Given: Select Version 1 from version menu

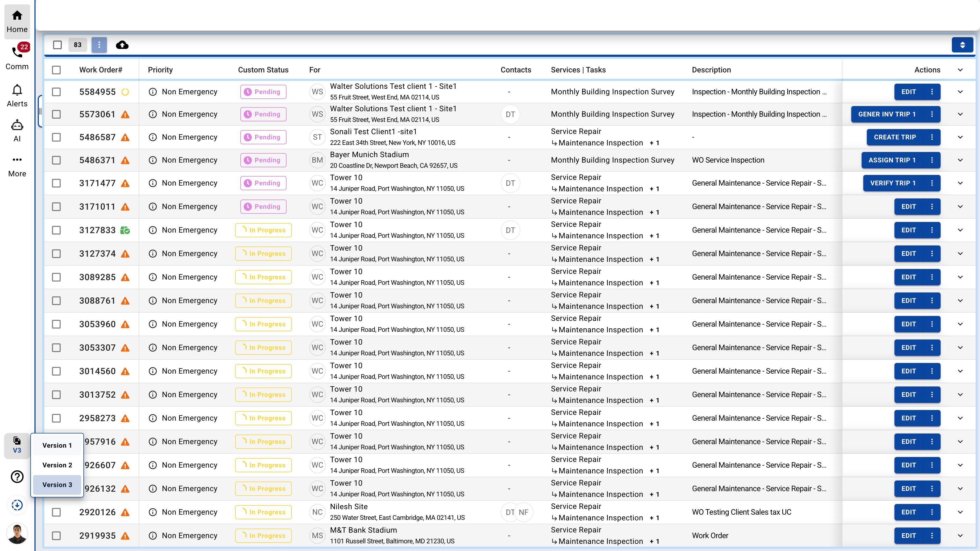Looking at the screenshot, I should 57,445.
